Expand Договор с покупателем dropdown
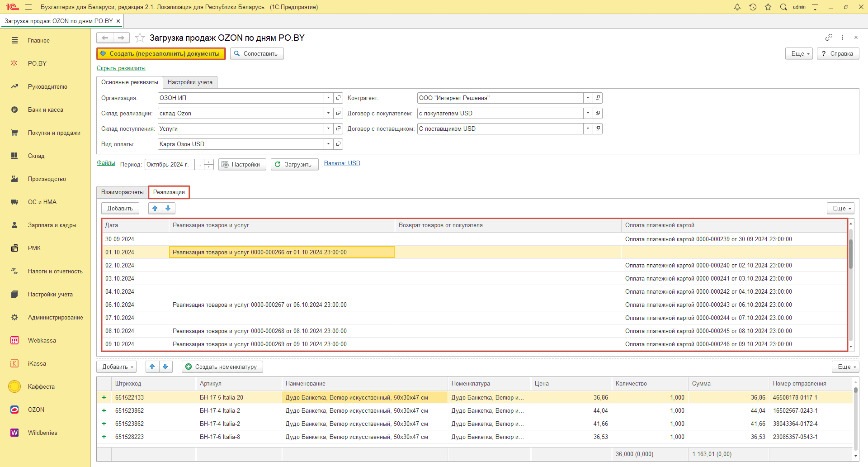Image resolution: width=868 pixels, height=467 pixels. click(x=588, y=113)
